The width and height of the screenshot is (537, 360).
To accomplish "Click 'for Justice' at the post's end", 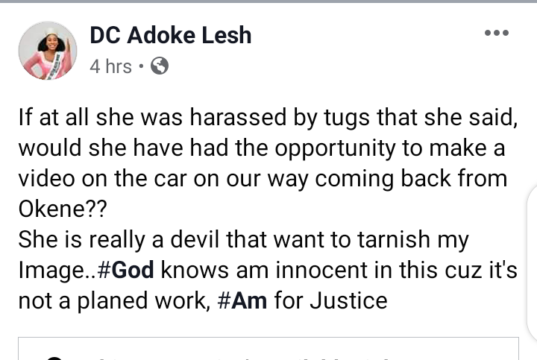I will pyautogui.click(x=331, y=301).
